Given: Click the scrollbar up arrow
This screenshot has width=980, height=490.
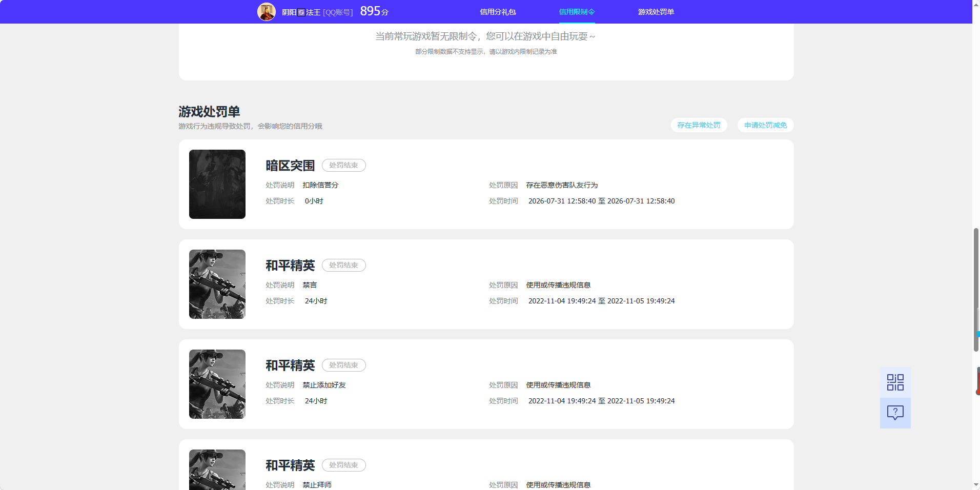Looking at the screenshot, I should [976, 4].
